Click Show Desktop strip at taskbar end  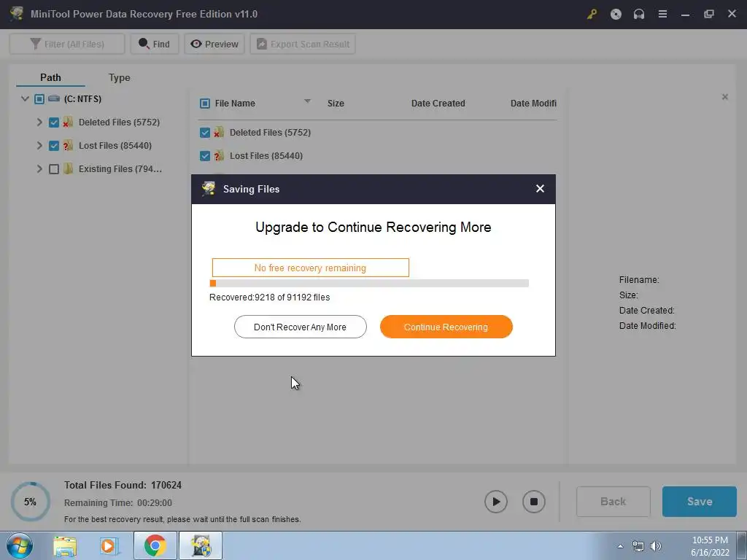pyautogui.click(x=742, y=545)
